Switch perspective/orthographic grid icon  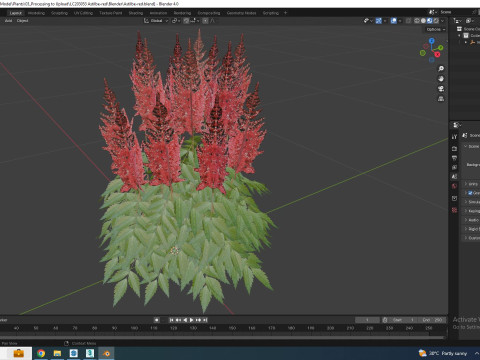click(x=441, y=99)
